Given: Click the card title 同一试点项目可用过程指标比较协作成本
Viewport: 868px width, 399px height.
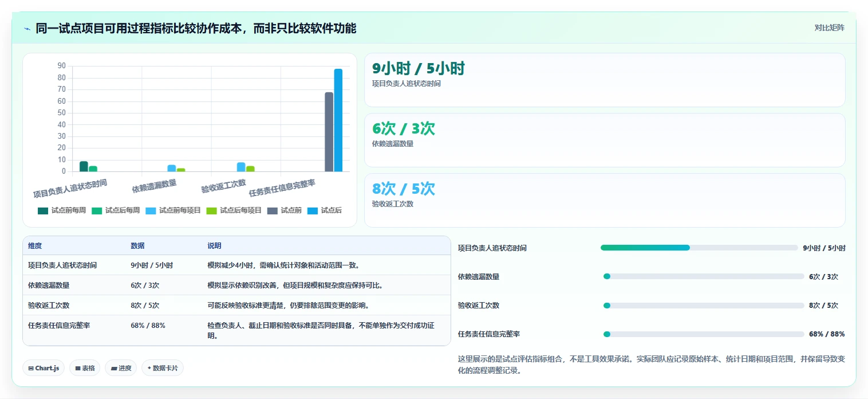Looking at the screenshot, I should (x=196, y=28).
